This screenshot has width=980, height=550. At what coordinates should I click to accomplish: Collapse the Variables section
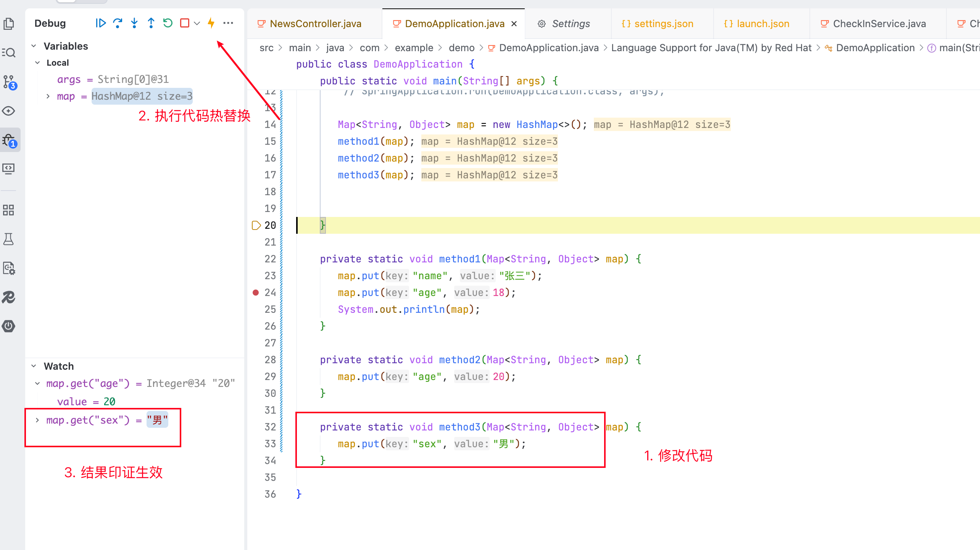point(34,46)
